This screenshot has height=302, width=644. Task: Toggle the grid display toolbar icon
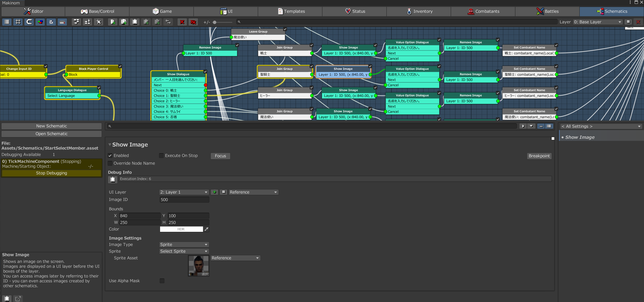(x=18, y=22)
